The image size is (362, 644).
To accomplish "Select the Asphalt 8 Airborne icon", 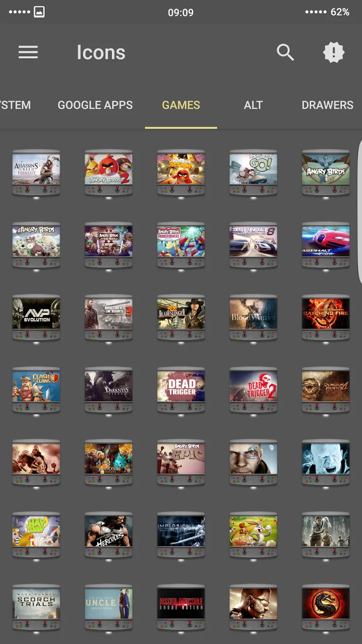I will [253, 245].
